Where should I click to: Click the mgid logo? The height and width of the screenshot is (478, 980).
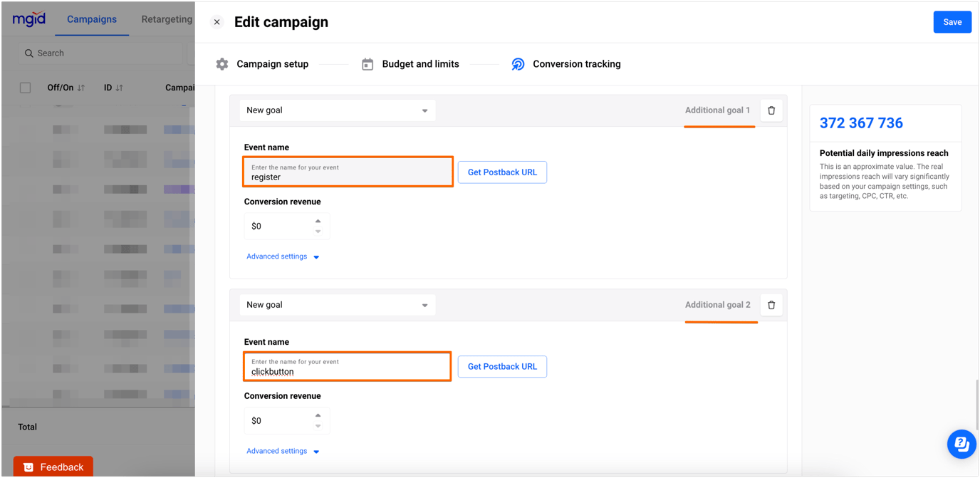coord(28,19)
